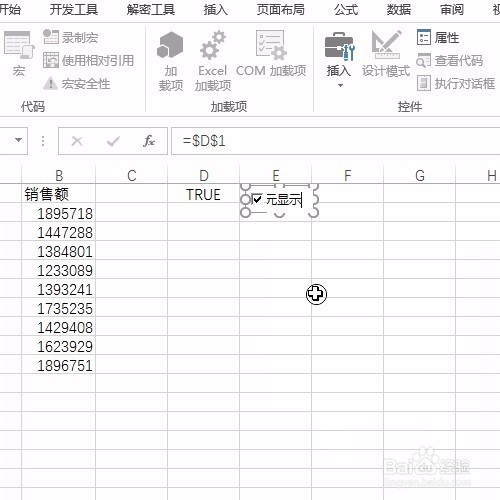Open the 加载项 add-ins button
This screenshot has height=500, width=500.
tap(170, 61)
